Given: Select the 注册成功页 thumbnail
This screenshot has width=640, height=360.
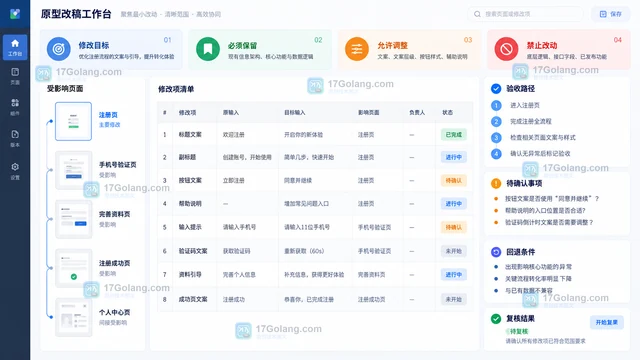Looking at the screenshot, I should pos(73,268).
